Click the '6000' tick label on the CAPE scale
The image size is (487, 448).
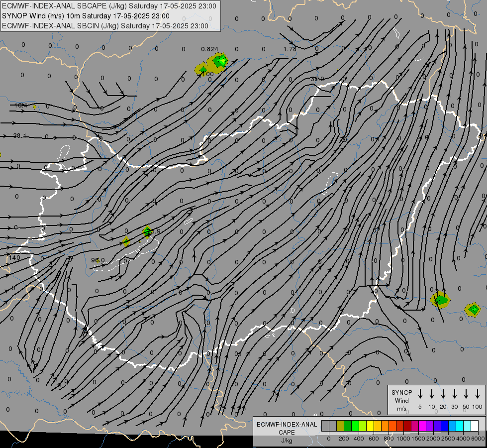click(478, 439)
